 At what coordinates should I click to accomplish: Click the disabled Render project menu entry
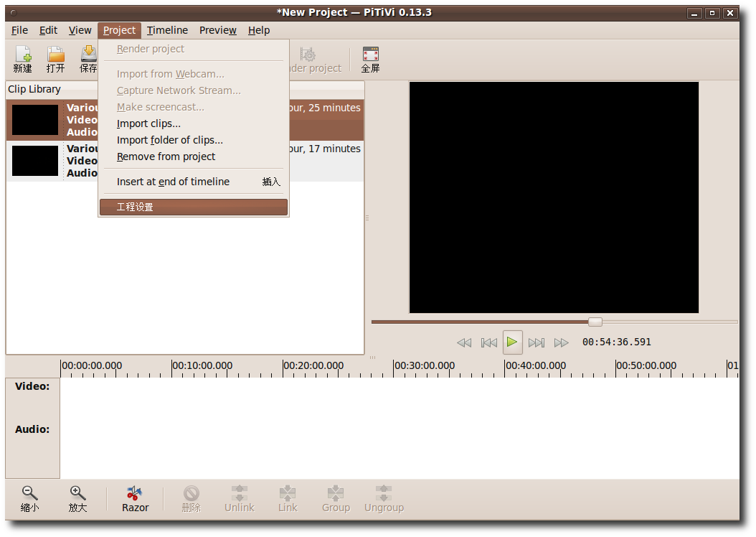(194, 49)
